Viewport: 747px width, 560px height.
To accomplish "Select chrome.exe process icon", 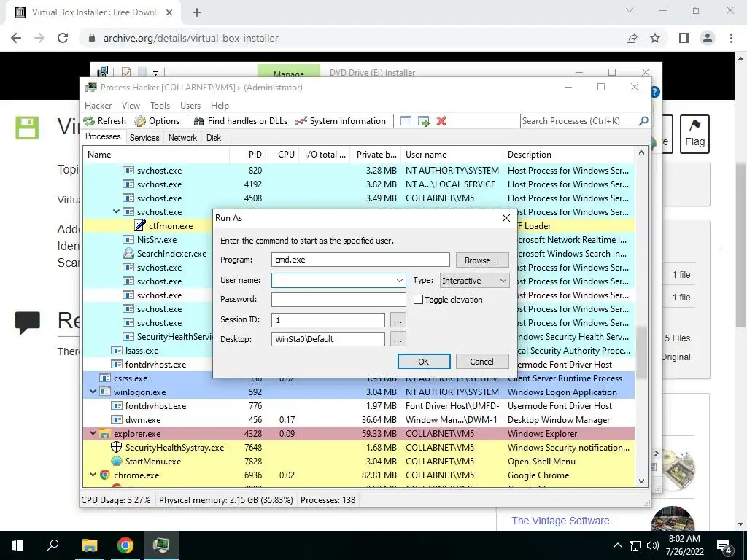I will pos(105,475).
